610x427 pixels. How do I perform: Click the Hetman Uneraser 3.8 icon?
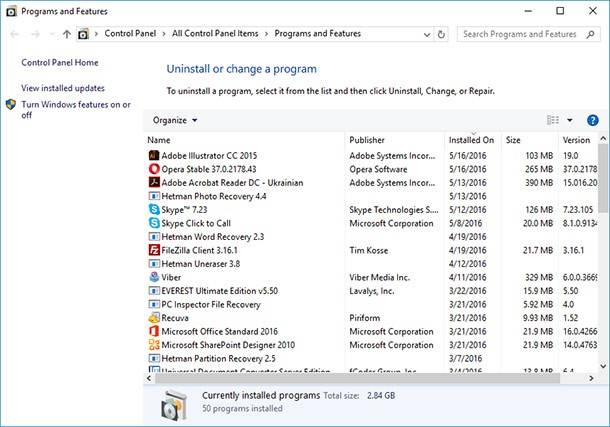pos(154,264)
